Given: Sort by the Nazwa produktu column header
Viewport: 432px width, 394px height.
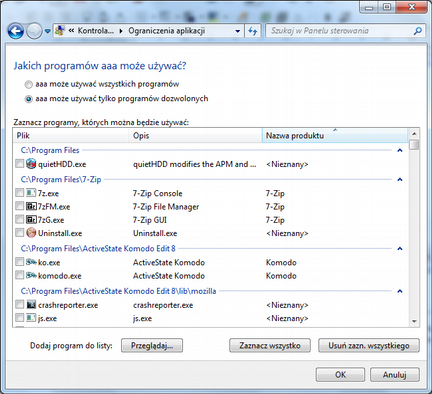Looking at the screenshot, I should [335, 136].
